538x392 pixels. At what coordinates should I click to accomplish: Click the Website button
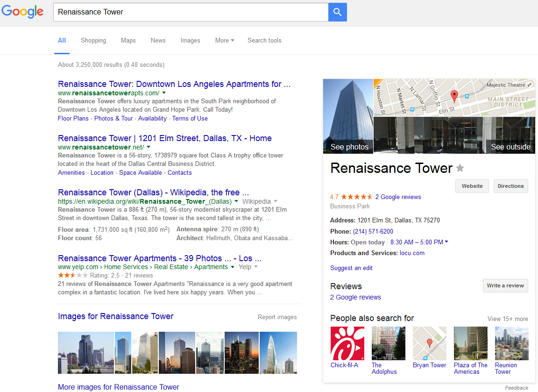pos(472,186)
